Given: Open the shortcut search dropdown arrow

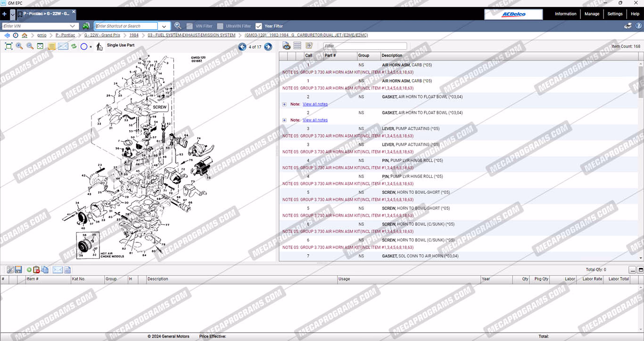Looking at the screenshot, I should click(x=164, y=26).
